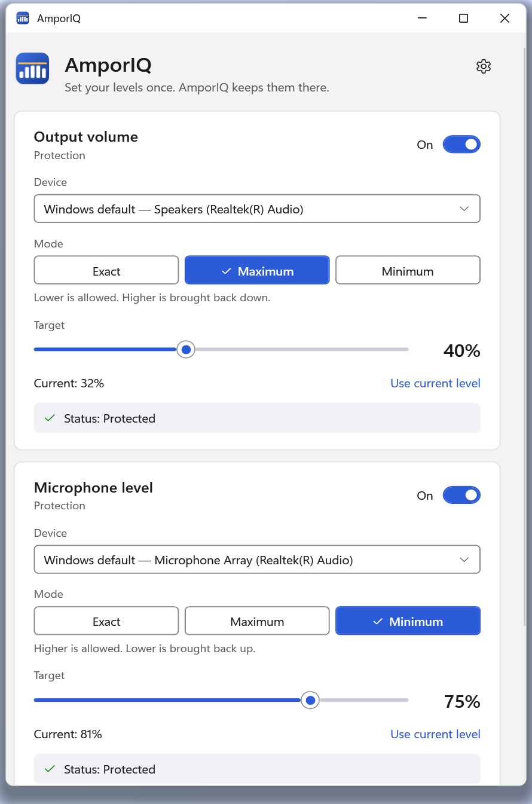Image resolution: width=532 pixels, height=804 pixels.
Task: Select Minimum mode for Output volume
Action: pyautogui.click(x=408, y=270)
